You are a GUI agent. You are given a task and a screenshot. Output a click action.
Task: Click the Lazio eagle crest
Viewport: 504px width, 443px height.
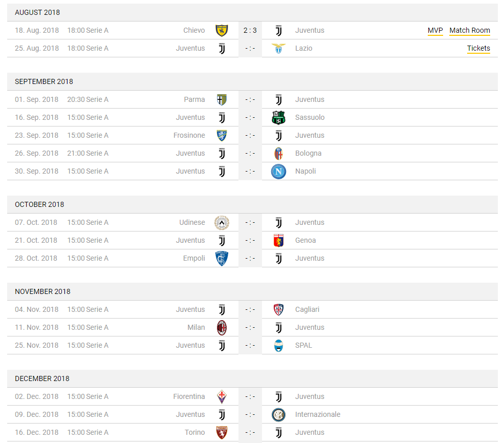pos(278,49)
